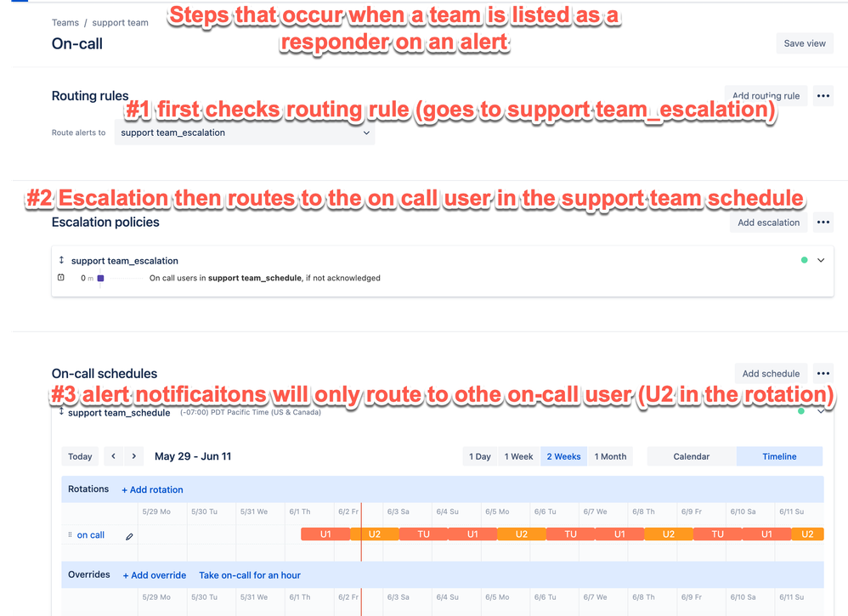Open on call rotation link
The width and height of the screenshot is (848, 616).
point(90,535)
